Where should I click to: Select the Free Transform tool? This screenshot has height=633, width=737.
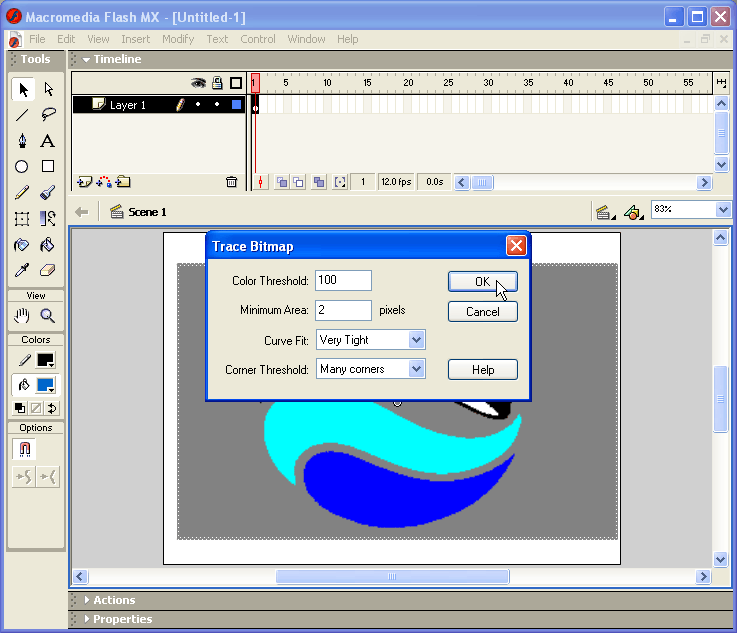coord(22,219)
